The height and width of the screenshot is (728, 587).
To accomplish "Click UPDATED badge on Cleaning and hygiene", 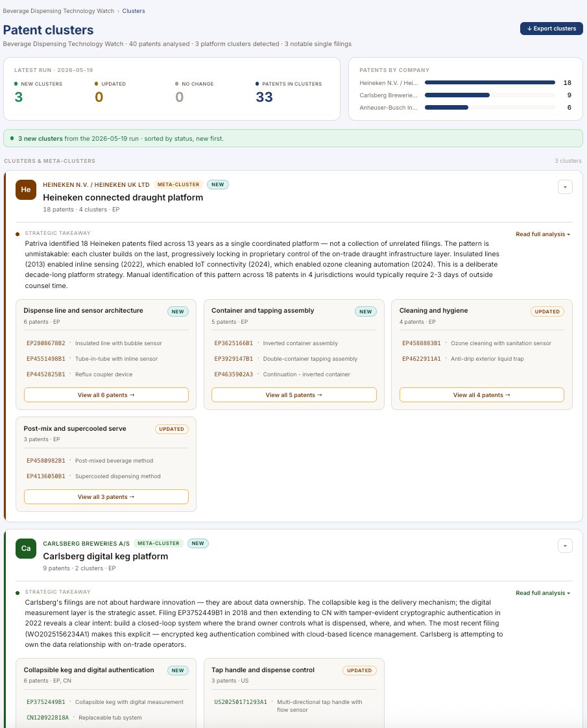I will coord(547,311).
